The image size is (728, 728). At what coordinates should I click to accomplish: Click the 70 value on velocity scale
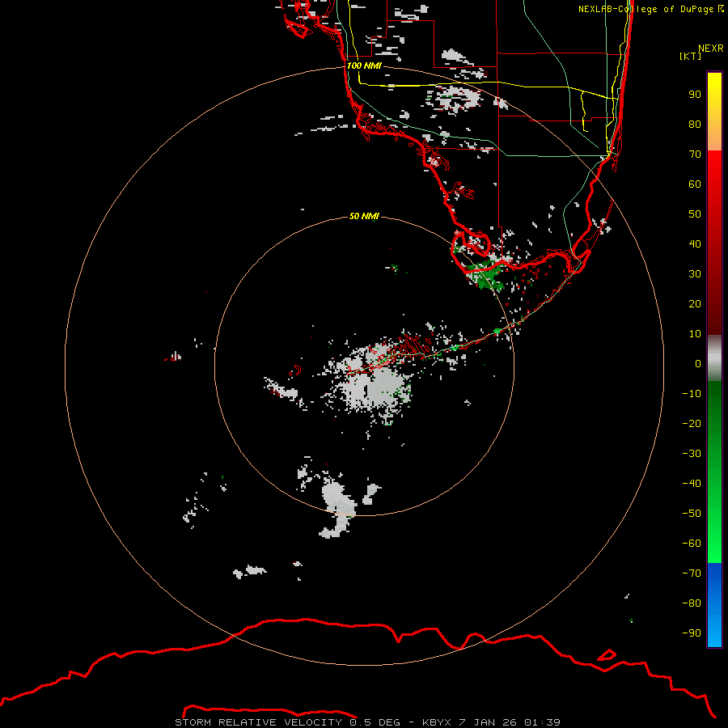(x=695, y=154)
